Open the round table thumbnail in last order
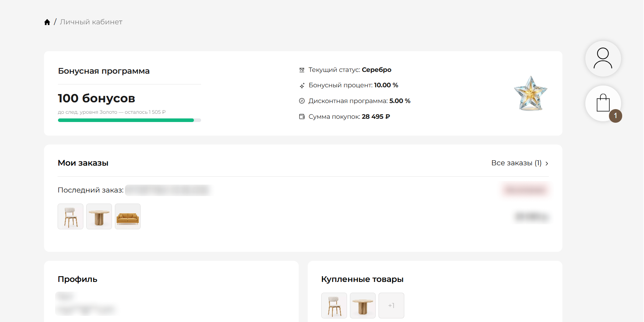 99,216
